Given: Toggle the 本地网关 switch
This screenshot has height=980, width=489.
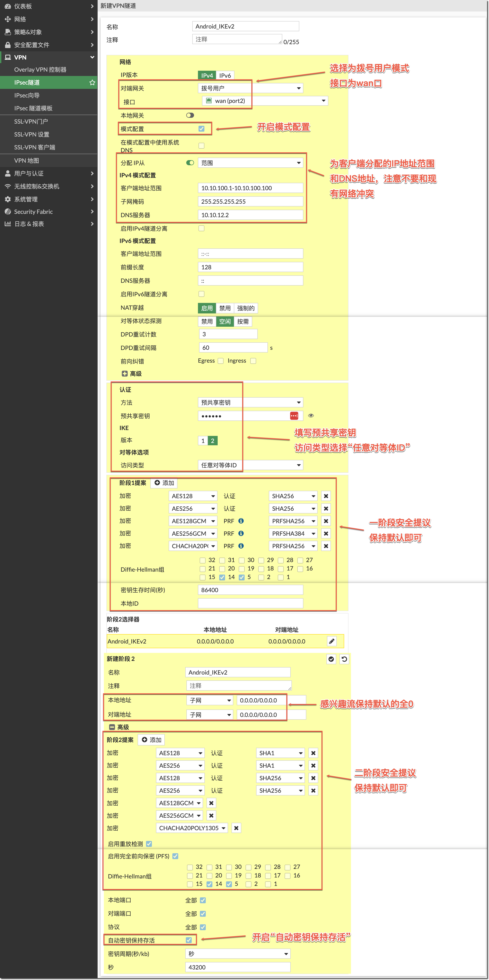Looking at the screenshot, I should pos(190,115).
